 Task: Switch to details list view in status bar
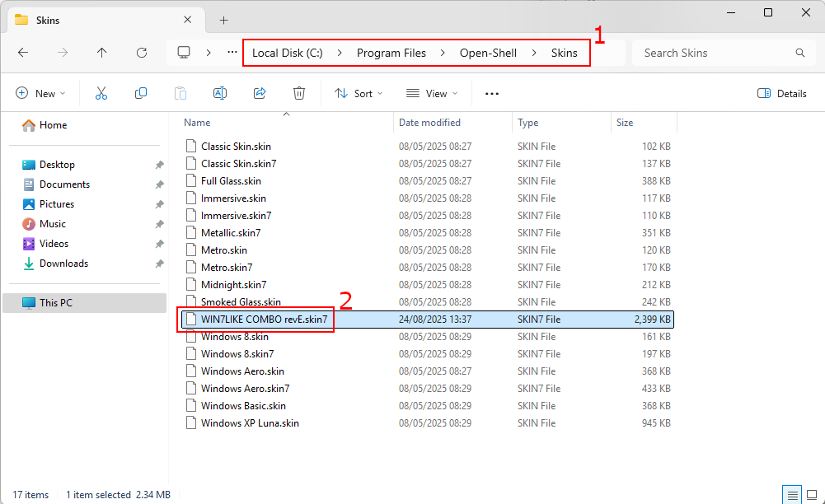tap(793, 495)
